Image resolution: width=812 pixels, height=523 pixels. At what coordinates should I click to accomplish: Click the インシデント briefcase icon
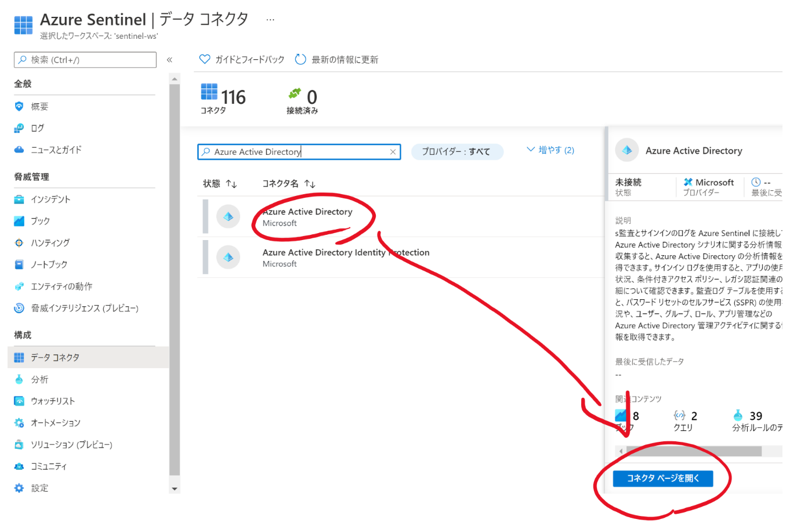19,199
